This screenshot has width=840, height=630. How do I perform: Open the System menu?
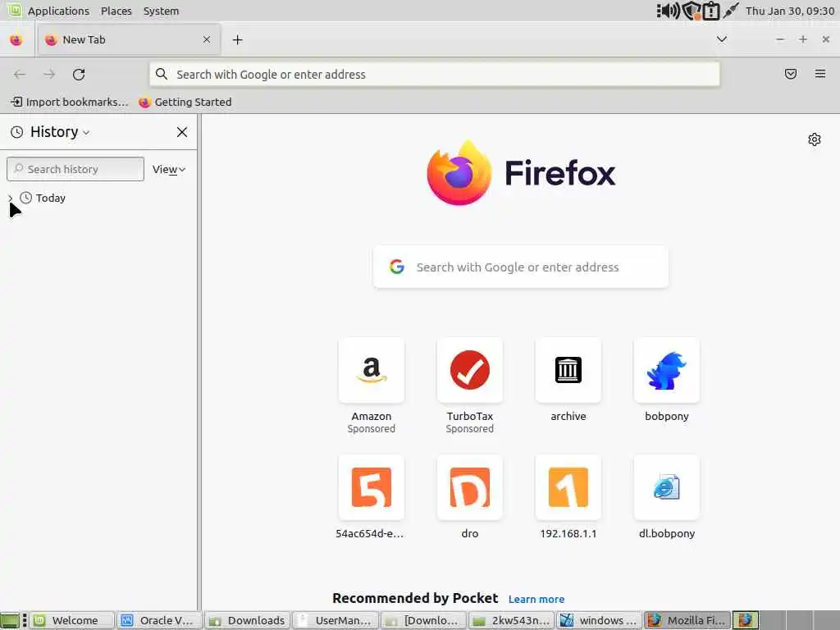click(x=162, y=11)
